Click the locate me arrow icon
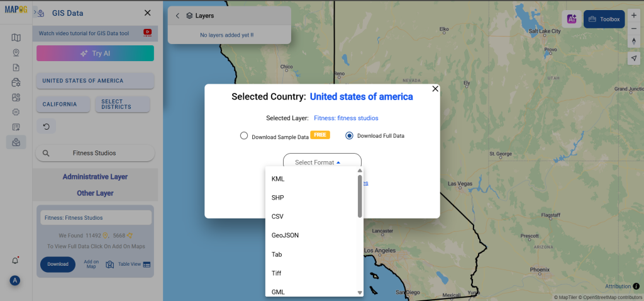This screenshot has width=644, height=301. 634,58
